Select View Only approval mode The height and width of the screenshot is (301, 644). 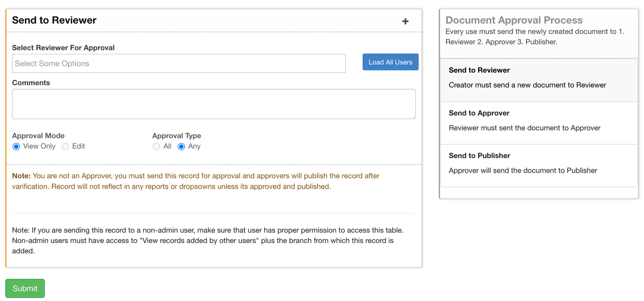point(17,147)
